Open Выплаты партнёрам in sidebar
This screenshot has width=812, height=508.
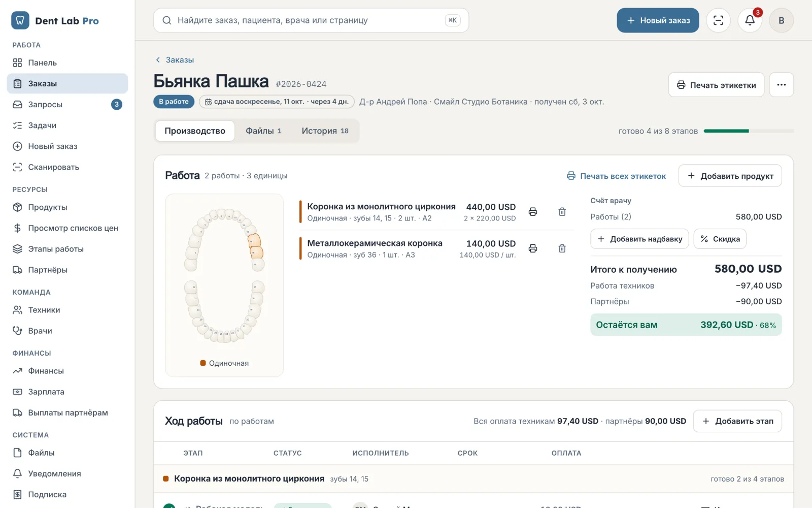[67, 412]
